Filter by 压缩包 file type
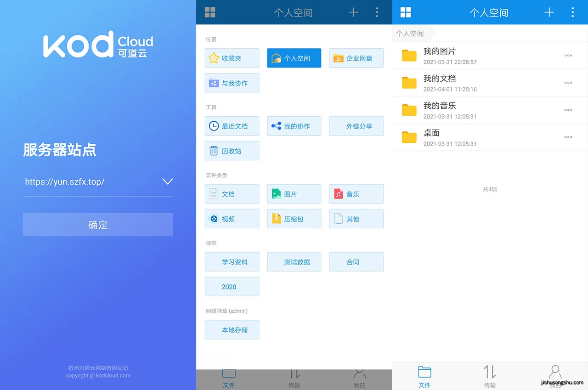 294,219
